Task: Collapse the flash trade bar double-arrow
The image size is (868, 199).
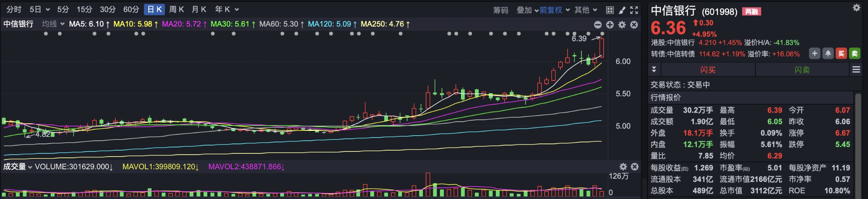Action: [654, 70]
